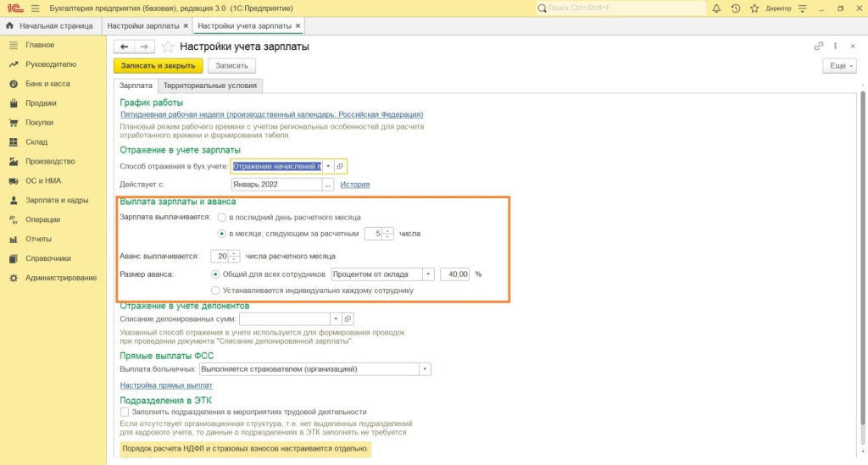The image size is (868, 465).
Task: Click Записать и закрыть button
Action: click(x=158, y=65)
